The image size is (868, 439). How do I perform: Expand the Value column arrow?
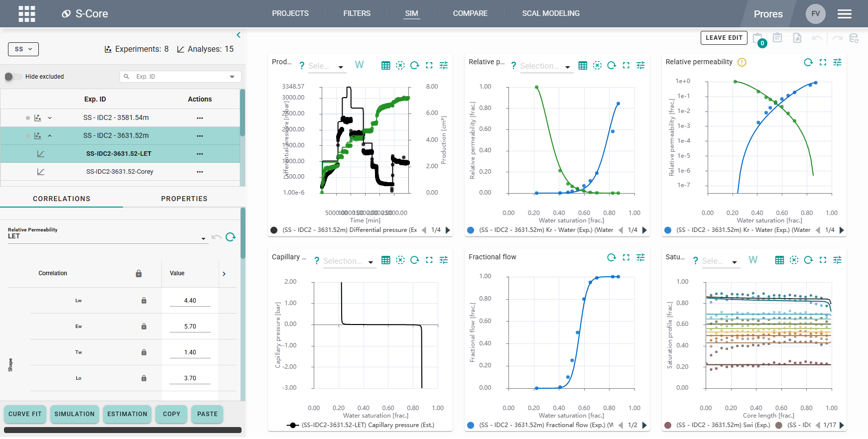click(x=224, y=274)
